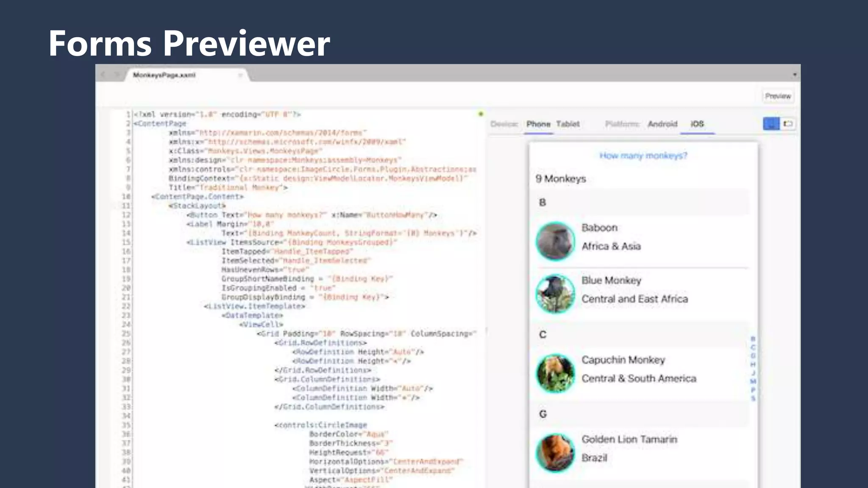Click the xml version declaration on line 1
Image resolution: width=868 pixels, height=488 pixels.
click(217, 114)
